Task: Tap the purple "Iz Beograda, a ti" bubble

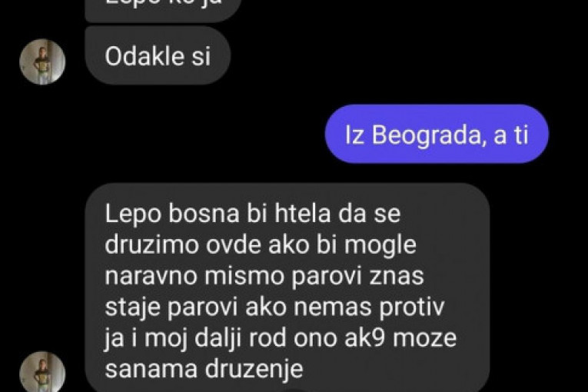Action: pyautogui.click(x=437, y=134)
